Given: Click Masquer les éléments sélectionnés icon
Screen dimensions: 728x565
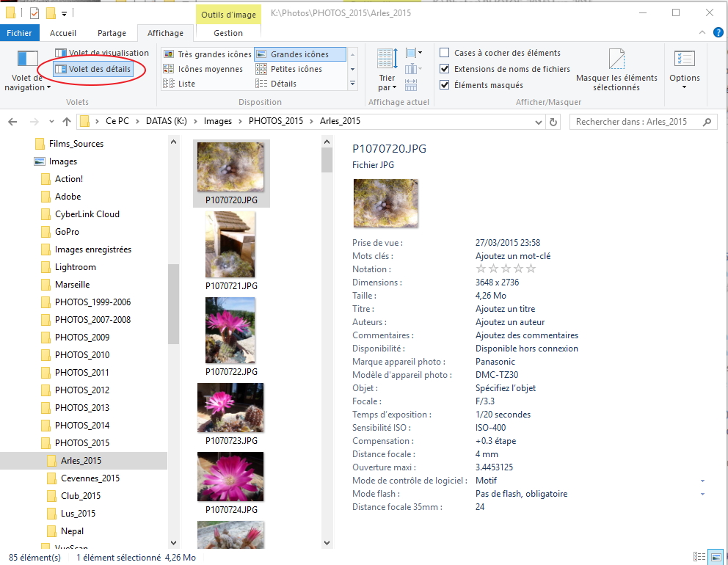Looking at the screenshot, I should (x=616, y=59).
